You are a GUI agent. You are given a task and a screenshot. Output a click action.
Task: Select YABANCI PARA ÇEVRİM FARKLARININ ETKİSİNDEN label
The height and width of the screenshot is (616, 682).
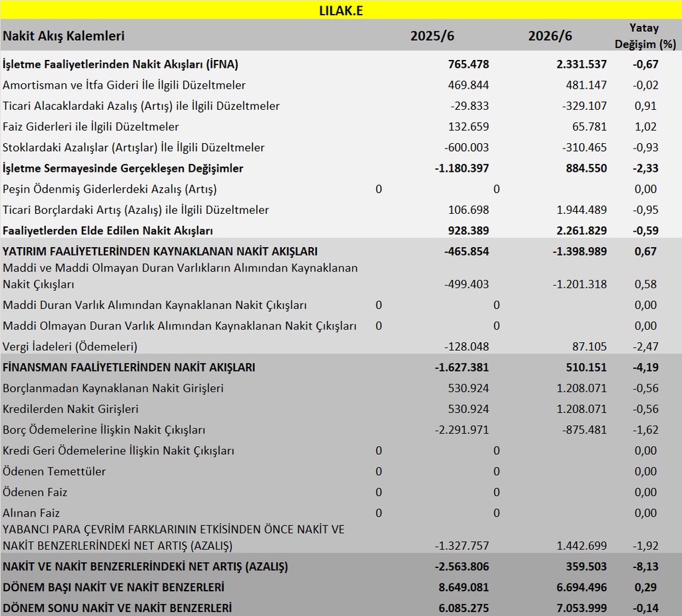174,537
